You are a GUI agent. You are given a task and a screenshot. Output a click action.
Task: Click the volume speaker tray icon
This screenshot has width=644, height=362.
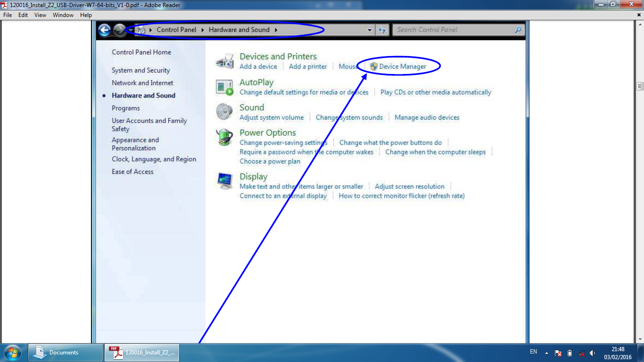(x=592, y=353)
